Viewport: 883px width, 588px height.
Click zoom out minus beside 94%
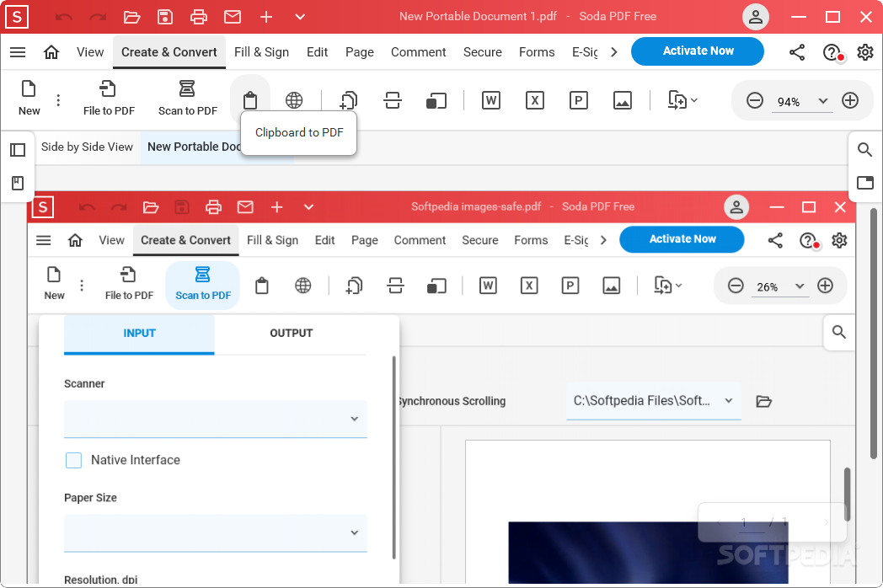[x=755, y=101]
